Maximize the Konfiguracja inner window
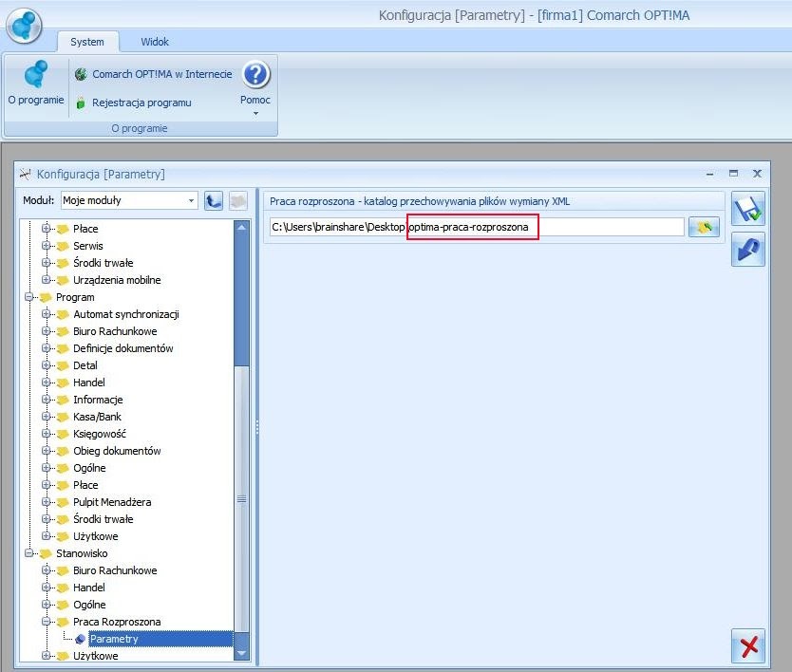792x672 pixels. tap(733, 174)
